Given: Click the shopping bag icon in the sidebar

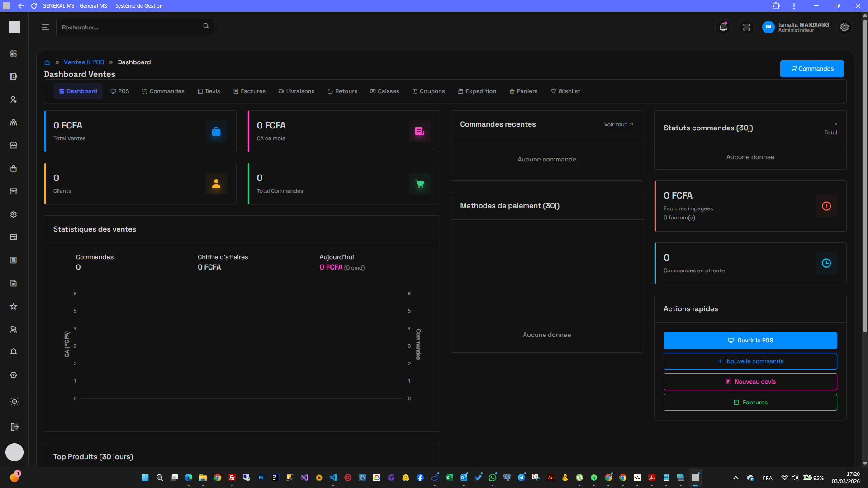Looking at the screenshot, I should (14, 168).
